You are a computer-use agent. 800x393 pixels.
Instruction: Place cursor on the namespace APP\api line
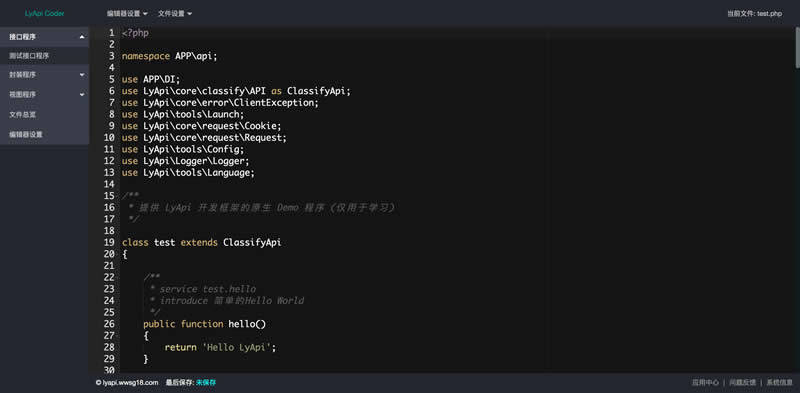click(169, 56)
